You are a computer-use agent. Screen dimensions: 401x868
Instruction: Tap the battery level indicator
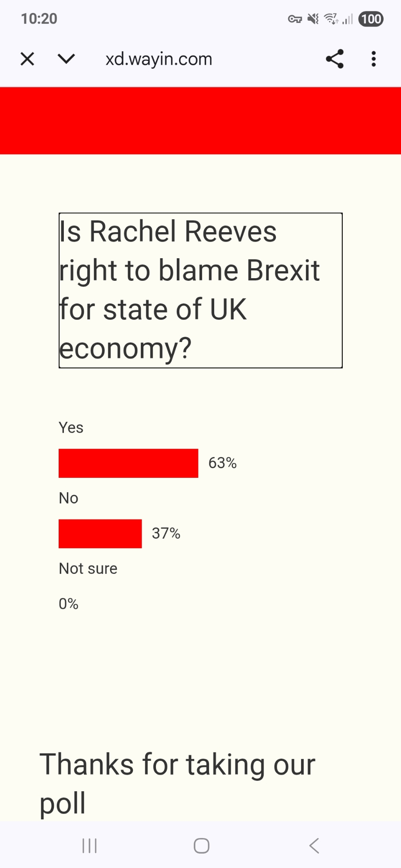371,19
